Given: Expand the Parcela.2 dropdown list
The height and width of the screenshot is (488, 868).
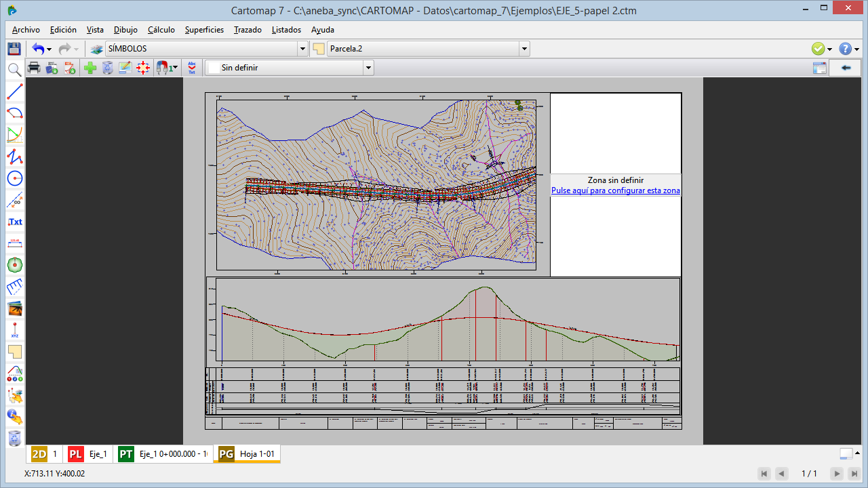Looking at the screenshot, I should tap(524, 49).
